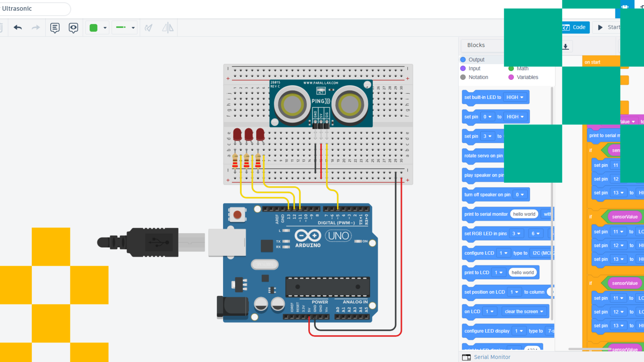Click the download code icon
The image size is (644, 362).
[566, 47]
